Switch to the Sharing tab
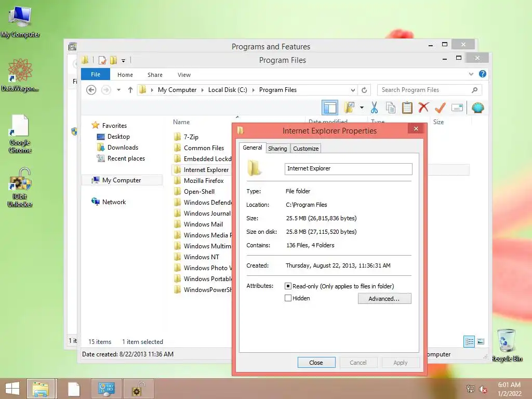 [277, 148]
